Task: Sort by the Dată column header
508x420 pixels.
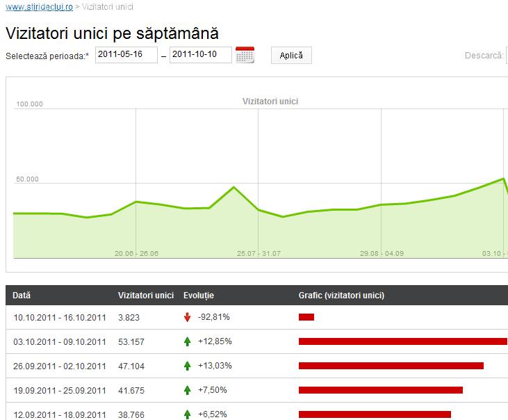Action: point(22,296)
